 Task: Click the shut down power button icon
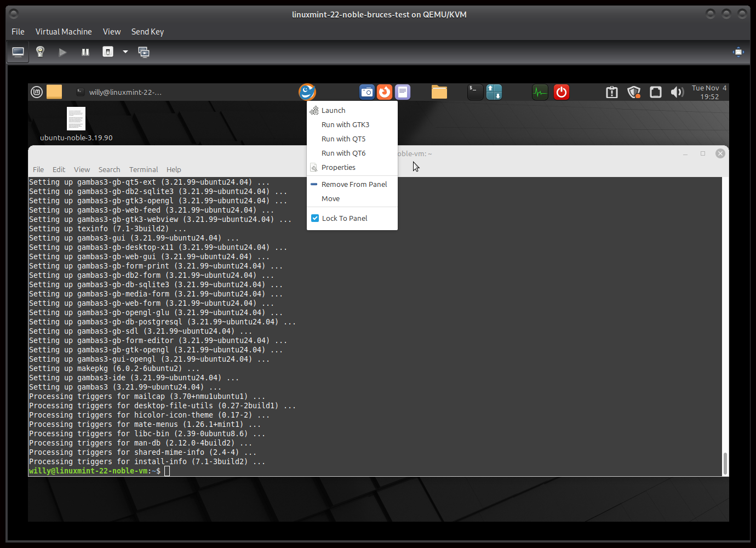108,52
